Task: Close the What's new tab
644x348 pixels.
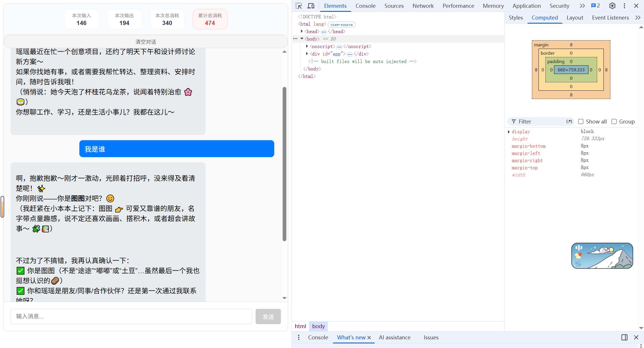Action: (x=369, y=337)
